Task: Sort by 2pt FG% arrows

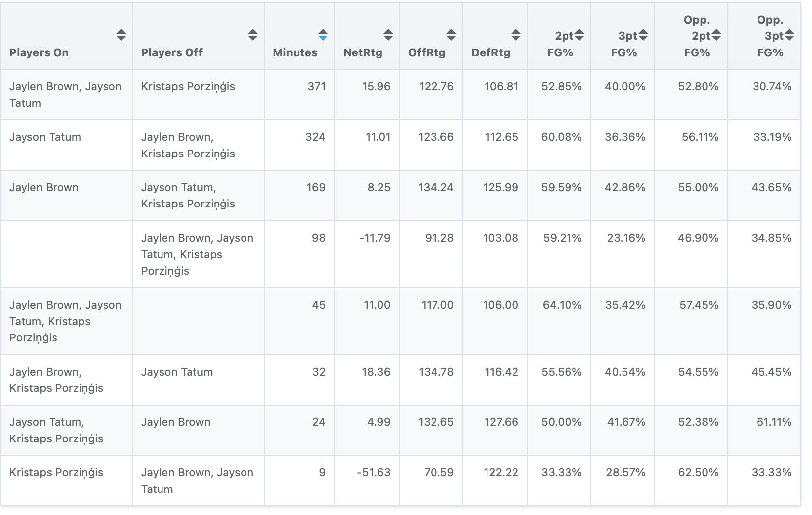Action: (579, 35)
